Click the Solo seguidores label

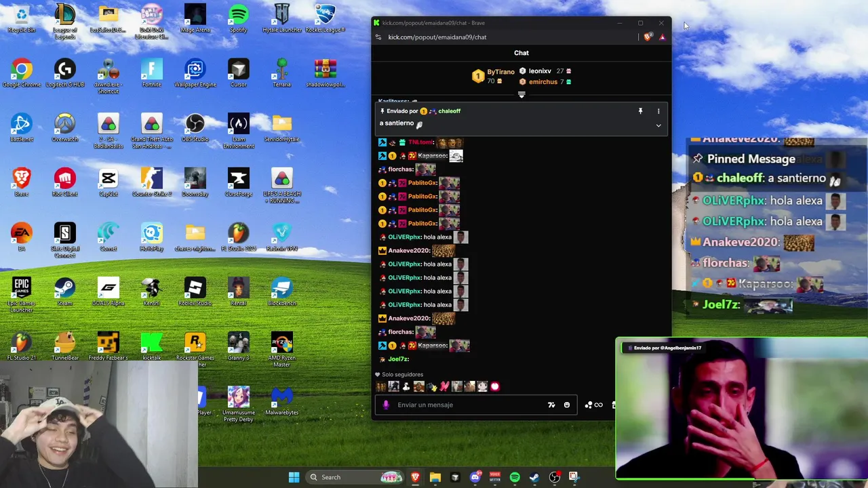(x=402, y=375)
